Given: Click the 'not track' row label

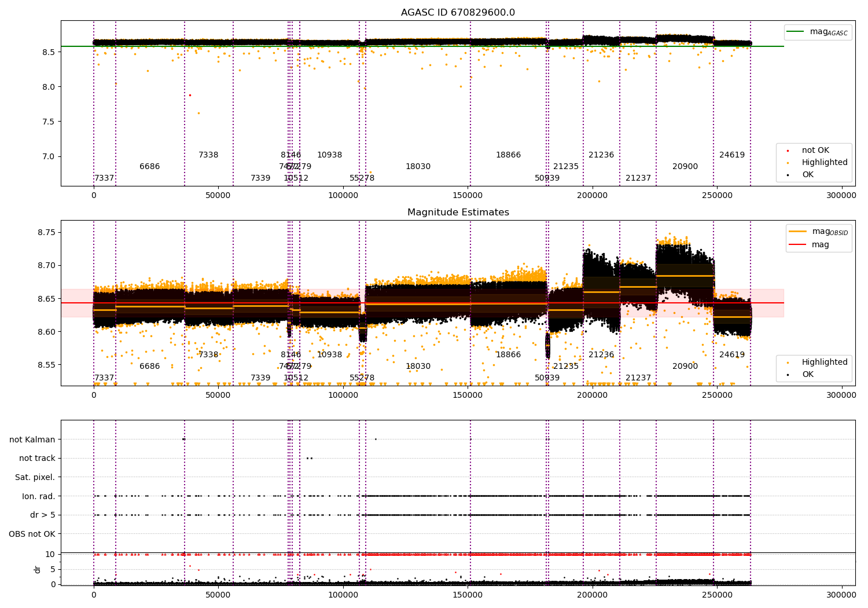Looking at the screenshot, I should [37, 459].
